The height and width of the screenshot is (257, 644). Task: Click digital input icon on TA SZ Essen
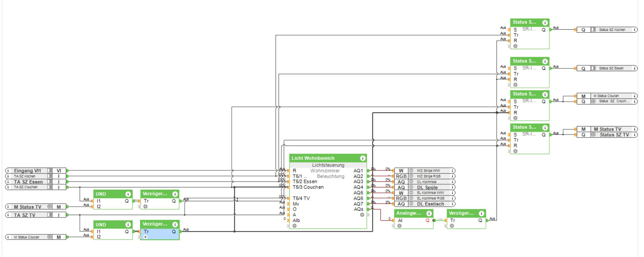click(50, 182)
